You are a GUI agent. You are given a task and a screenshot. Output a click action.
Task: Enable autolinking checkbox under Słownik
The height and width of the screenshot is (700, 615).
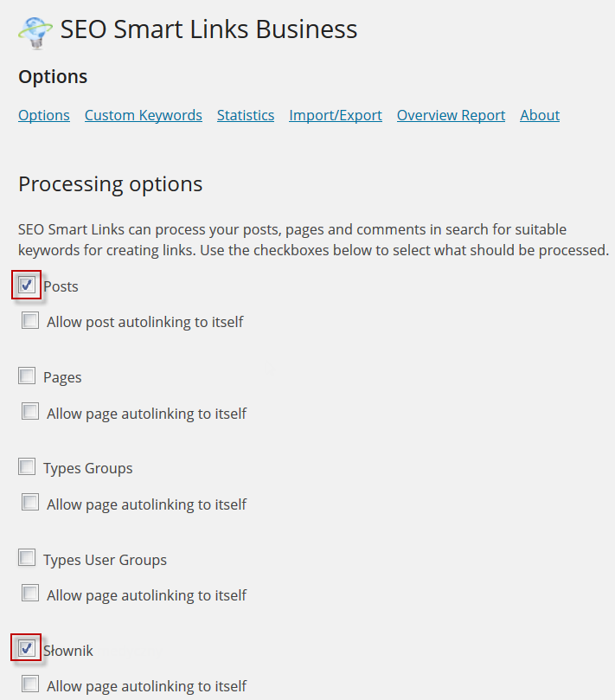30,684
